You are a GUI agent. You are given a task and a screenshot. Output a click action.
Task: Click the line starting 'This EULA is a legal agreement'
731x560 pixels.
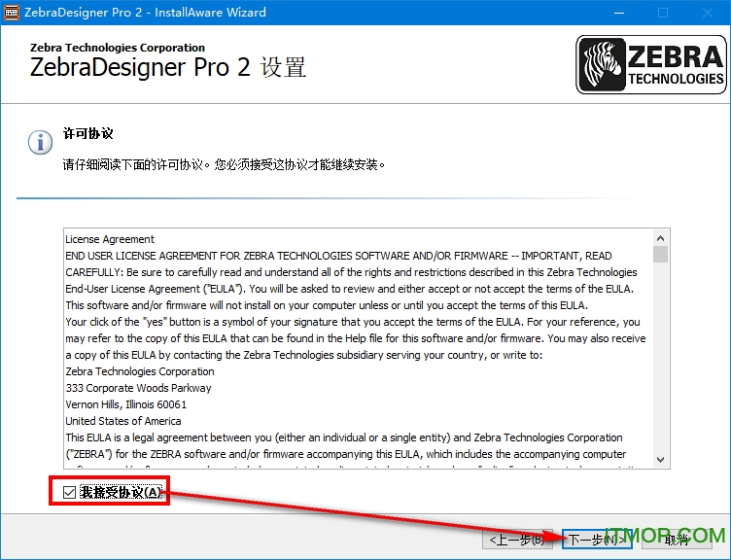[x=344, y=437]
